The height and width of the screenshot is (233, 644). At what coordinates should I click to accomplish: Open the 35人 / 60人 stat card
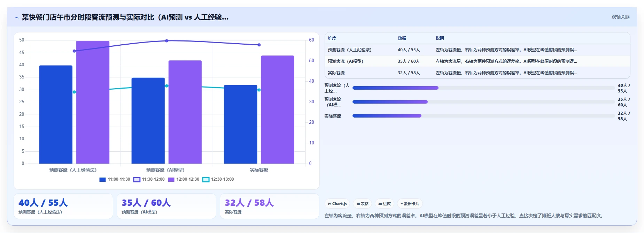pos(166,206)
